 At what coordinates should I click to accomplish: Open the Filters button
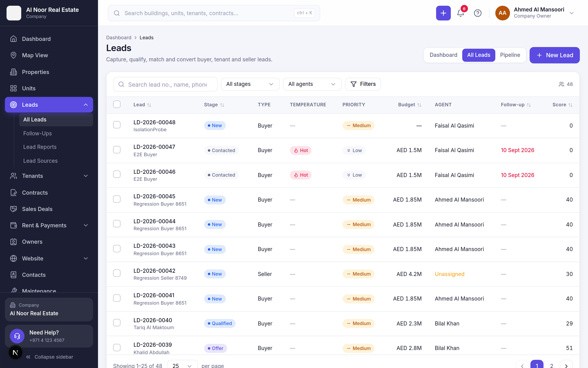(363, 84)
